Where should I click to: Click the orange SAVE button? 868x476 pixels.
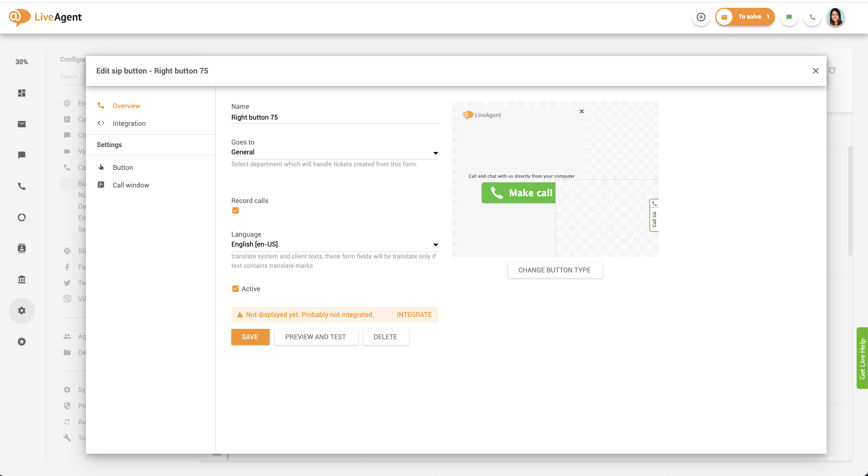pos(250,337)
